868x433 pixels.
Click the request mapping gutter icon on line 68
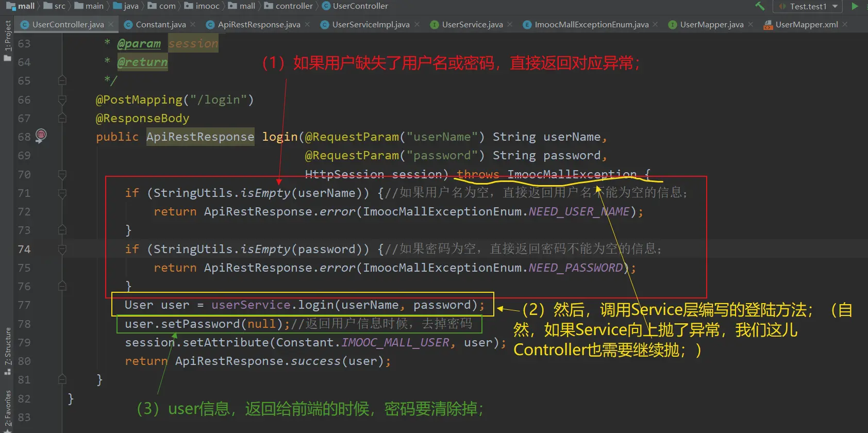(41, 136)
